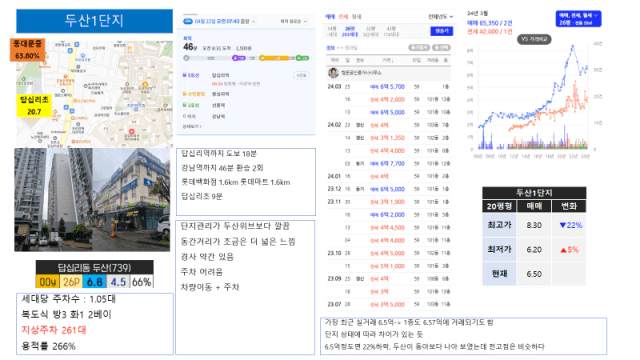This screenshot has height=360, width=640.
Task: Click the realtor profile avatar
Action: point(333,73)
